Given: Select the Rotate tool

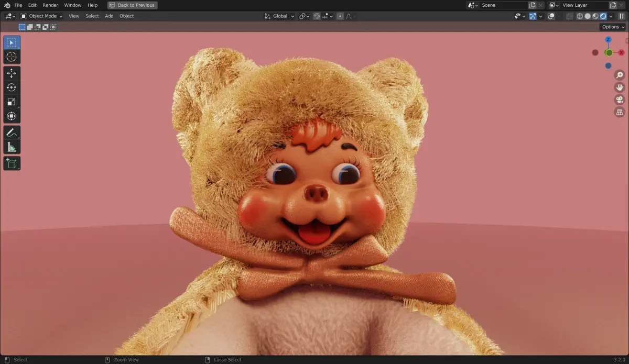Looking at the screenshot, I should (x=12, y=87).
